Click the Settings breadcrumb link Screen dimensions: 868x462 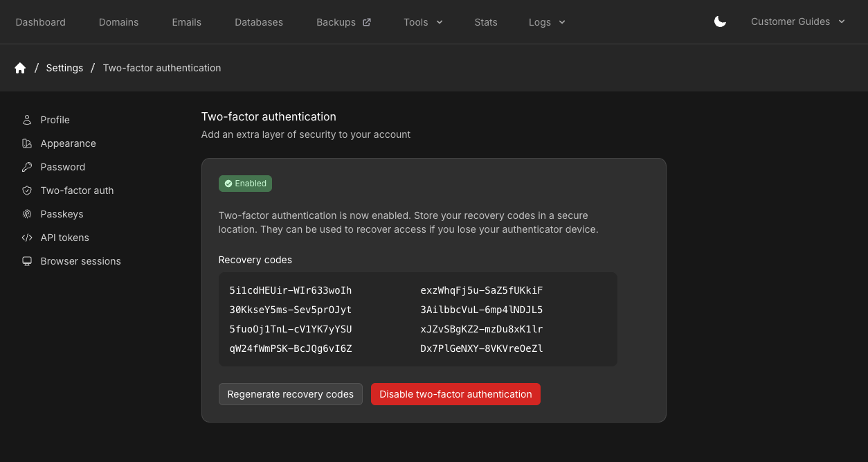click(x=64, y=68)
